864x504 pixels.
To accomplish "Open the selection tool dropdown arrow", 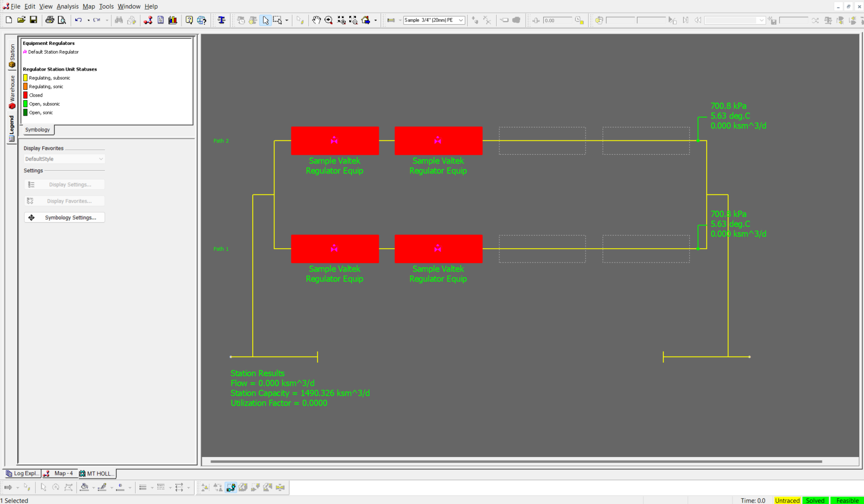I will (x=287, y=20).
